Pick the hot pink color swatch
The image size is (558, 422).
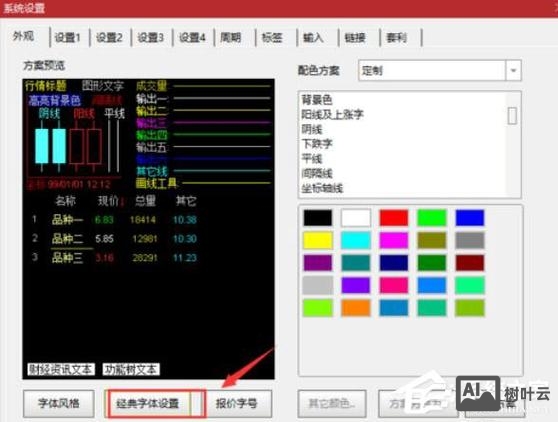394,285
